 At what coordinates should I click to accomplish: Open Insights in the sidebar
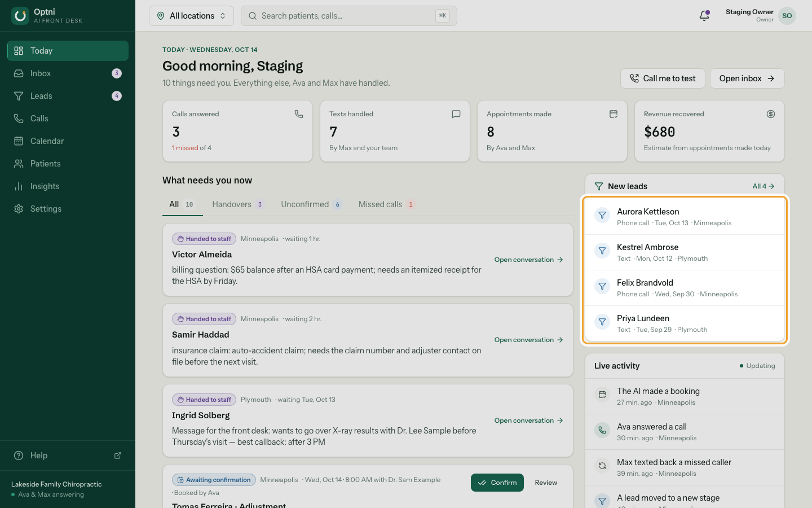(68, 186)
